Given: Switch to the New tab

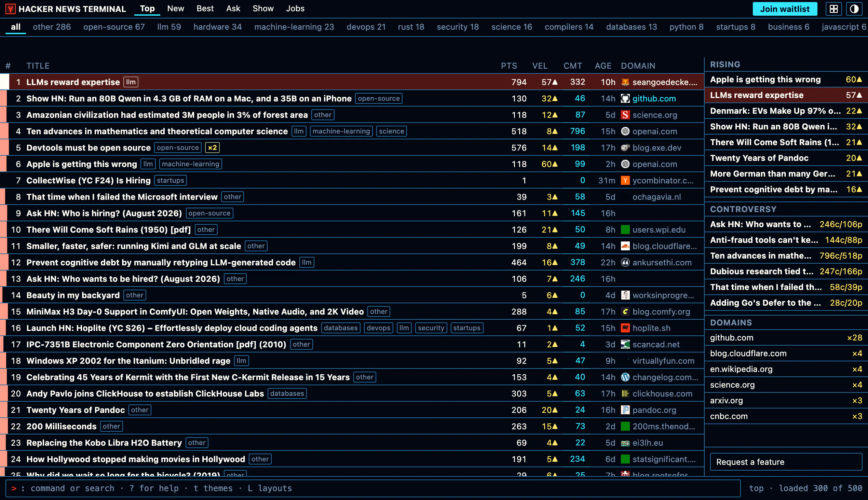Looking at the screenshot, I should 176,9.
